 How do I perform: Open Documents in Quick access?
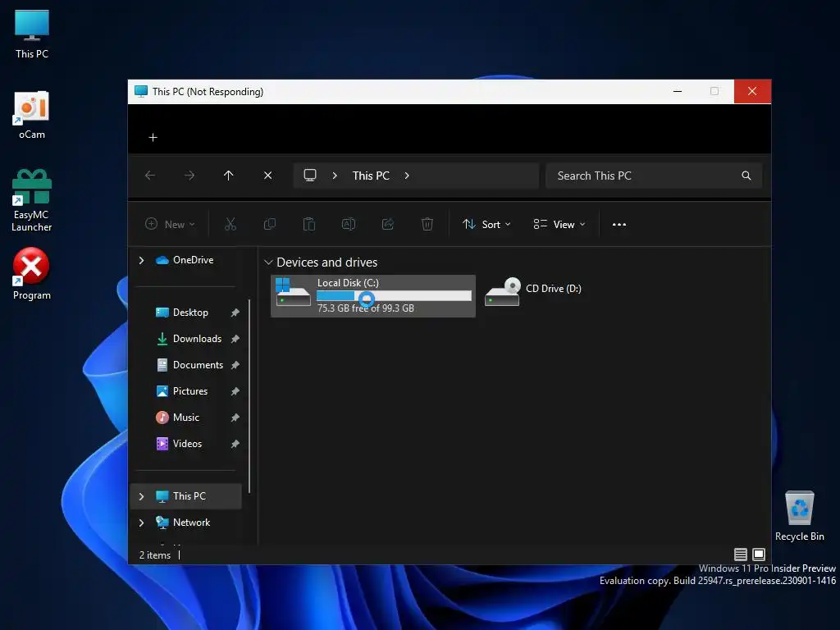[x=189, y=365]
